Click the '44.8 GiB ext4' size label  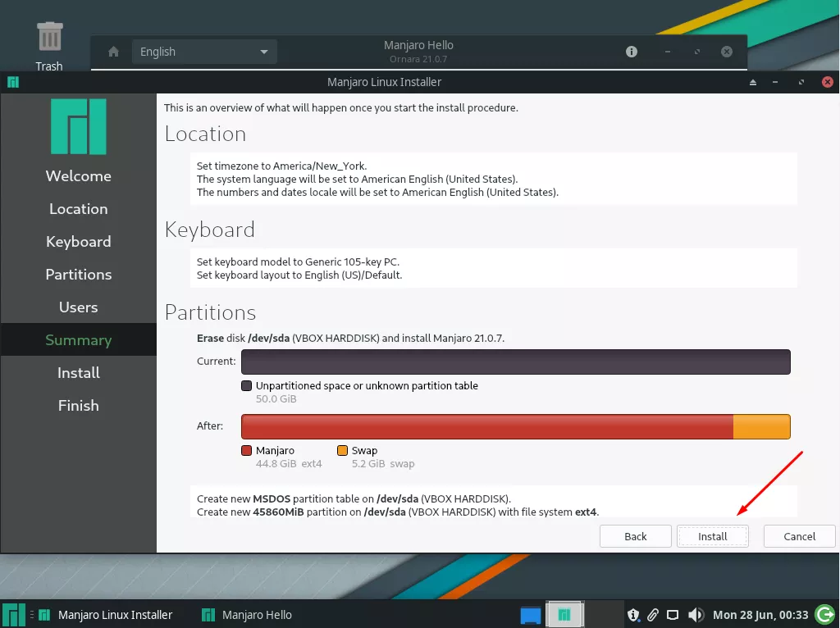(289, 464)
